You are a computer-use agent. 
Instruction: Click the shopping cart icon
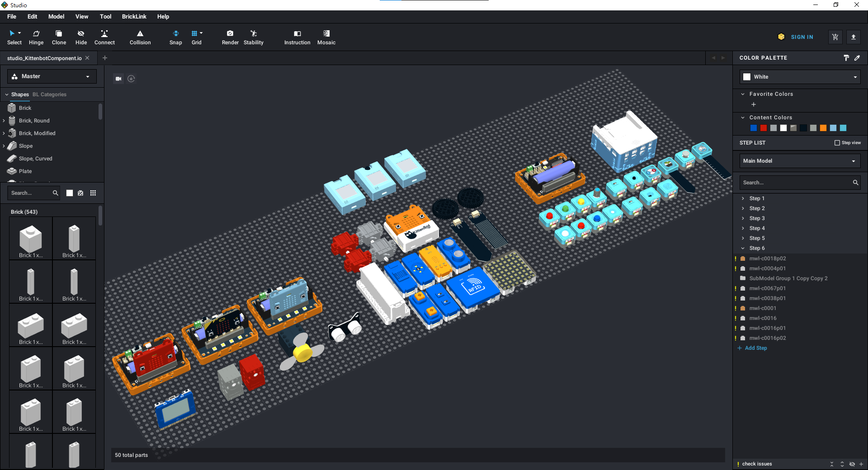pos(835,37)
